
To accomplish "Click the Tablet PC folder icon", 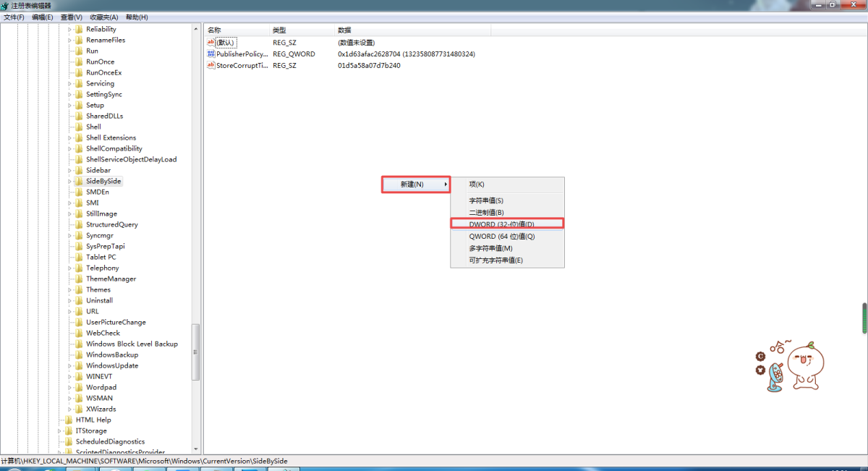I will [80, 258].
